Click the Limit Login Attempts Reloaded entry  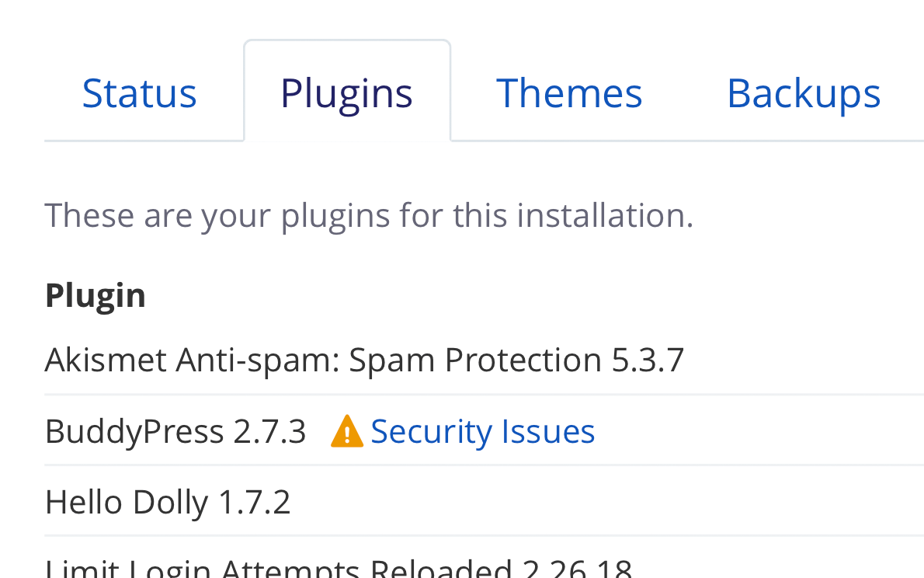point(339,567)
